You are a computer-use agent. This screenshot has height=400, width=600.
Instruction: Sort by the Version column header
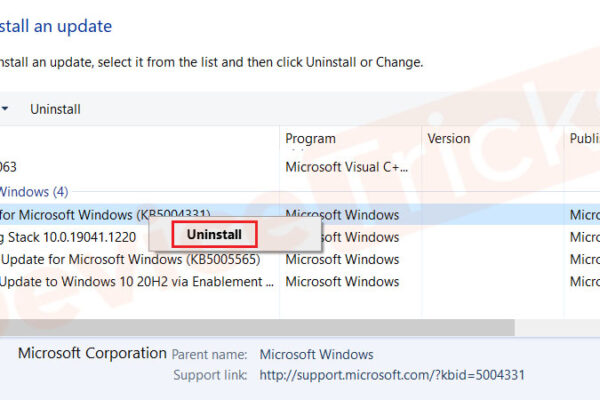[448, 139]
